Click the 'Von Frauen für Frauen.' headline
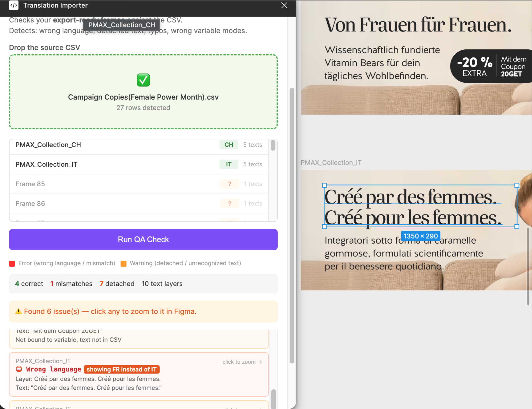 418,25
